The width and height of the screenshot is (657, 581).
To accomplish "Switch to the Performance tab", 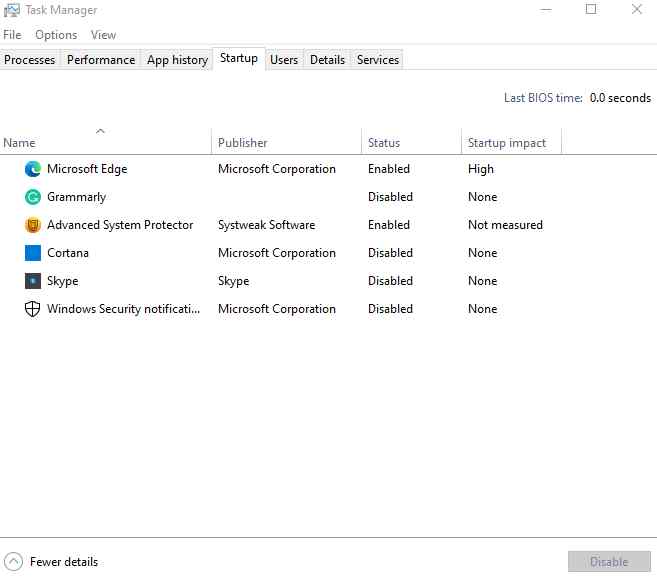I will point(101,60).
